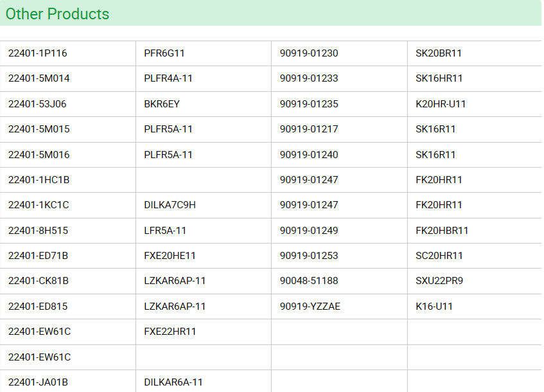
Task: Select the PLFR4A-11 cell
Action: coord(168,78)
